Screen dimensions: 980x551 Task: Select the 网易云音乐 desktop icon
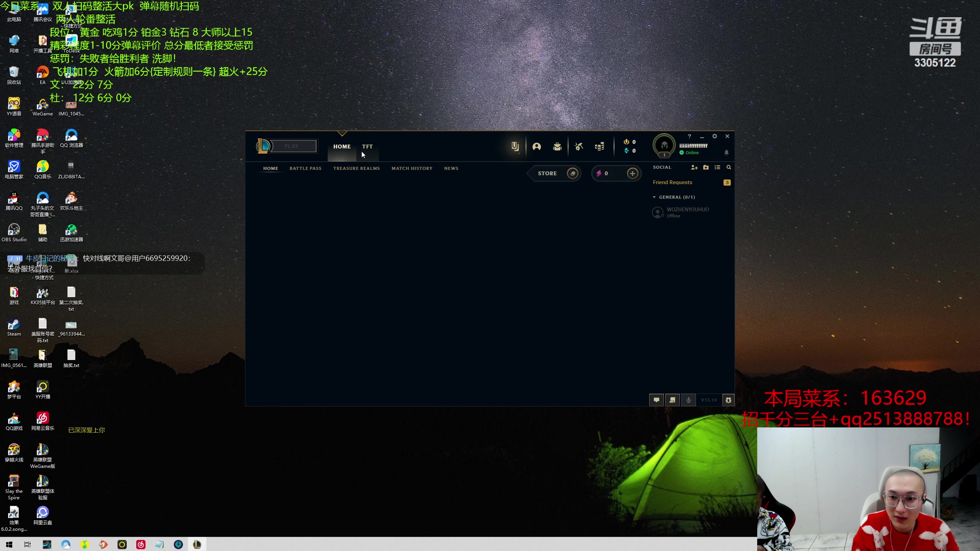(x=43, y=422)
